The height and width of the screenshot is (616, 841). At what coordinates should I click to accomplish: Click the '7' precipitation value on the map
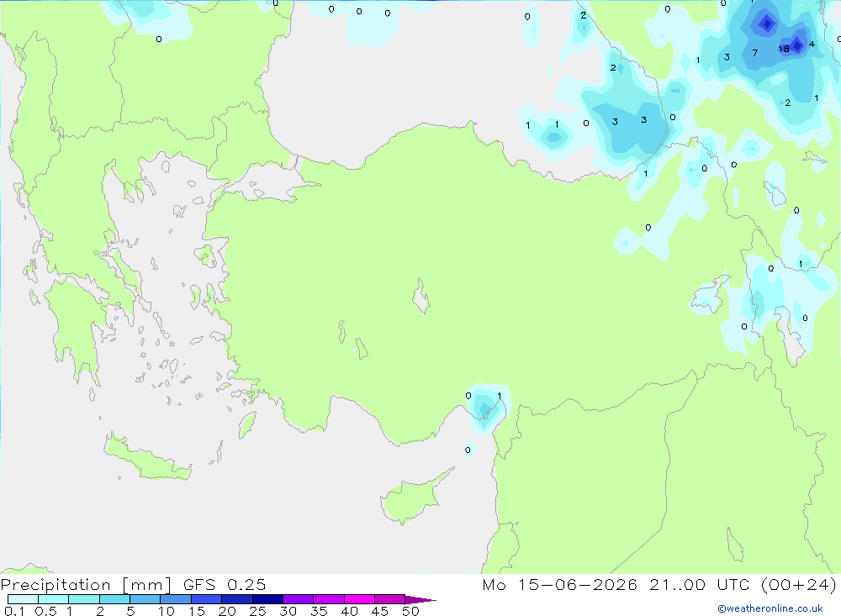754,53
